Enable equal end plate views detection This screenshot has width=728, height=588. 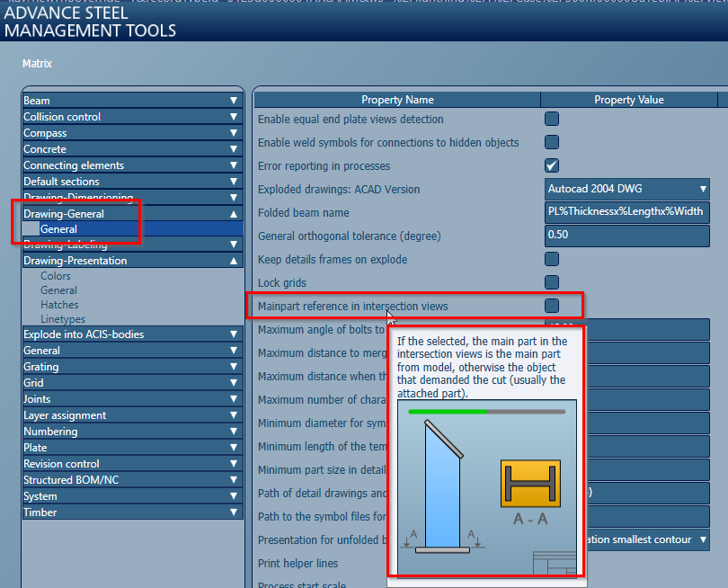tap(551, 118)
